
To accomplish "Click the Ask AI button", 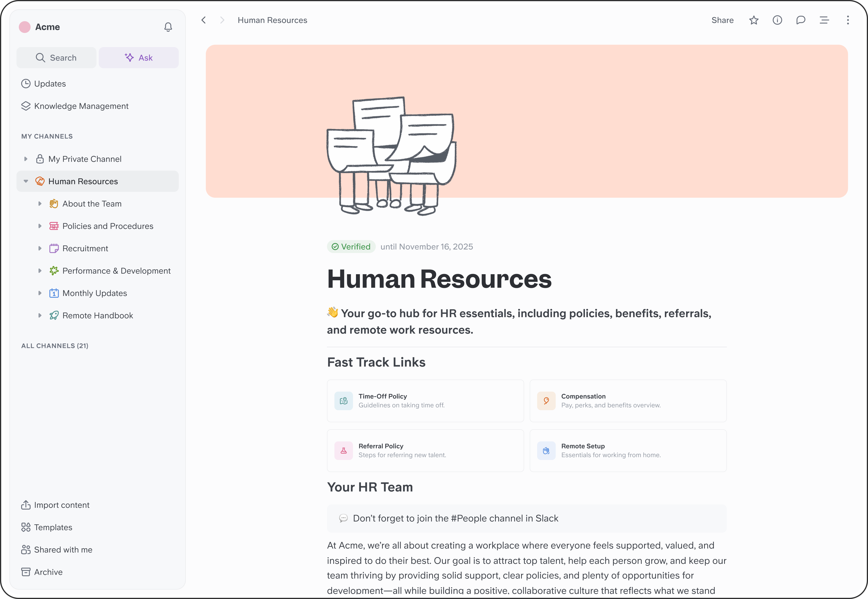I will tap(139, 57).
